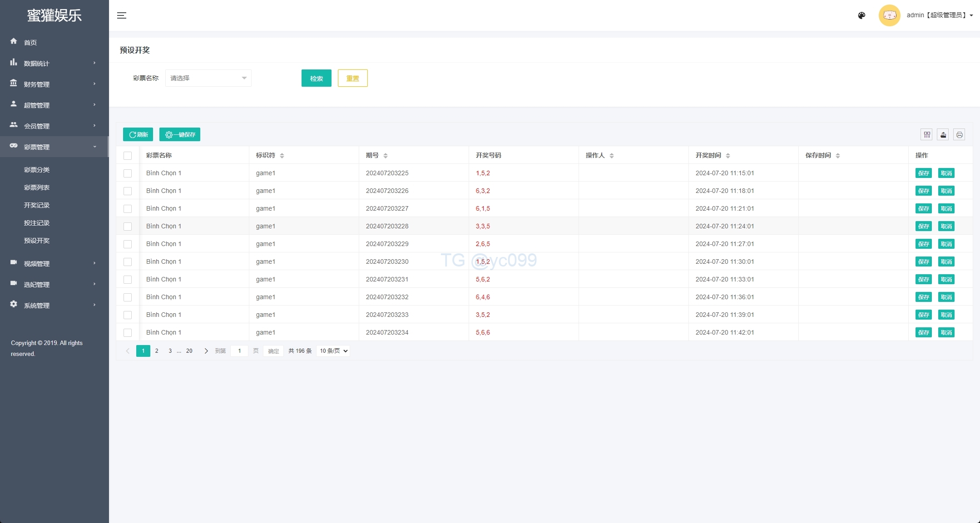Open the 彩票名称 请选择 dropdown
This screenshot has width=980, height=523.
pyautogui.click(x=208, y=78)
